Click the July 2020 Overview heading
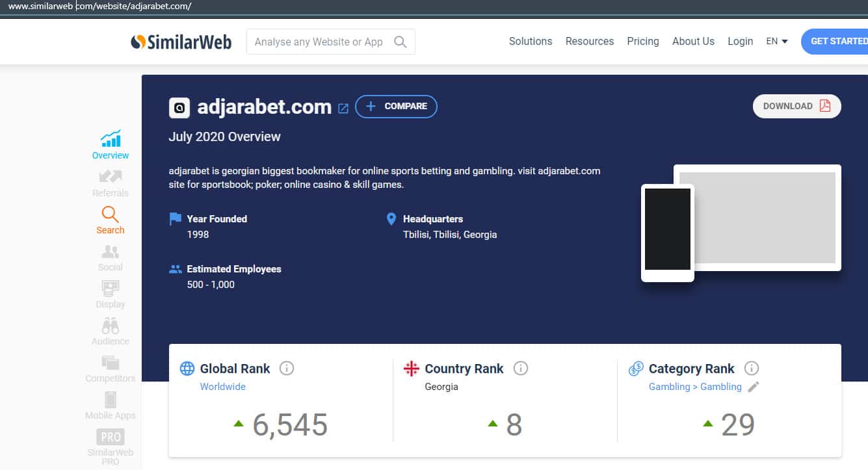The width and height of the screenshot is (868, 470). tap(225, 137)
